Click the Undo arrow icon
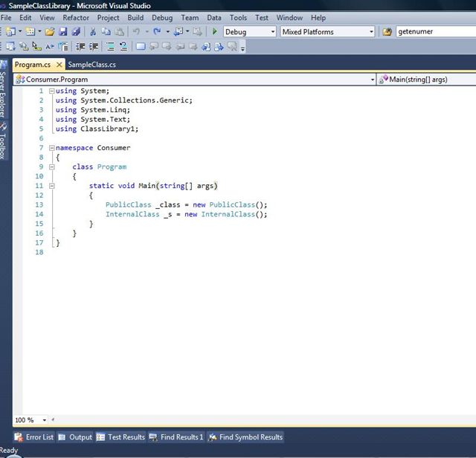476x458 pixels. [135, 32]
